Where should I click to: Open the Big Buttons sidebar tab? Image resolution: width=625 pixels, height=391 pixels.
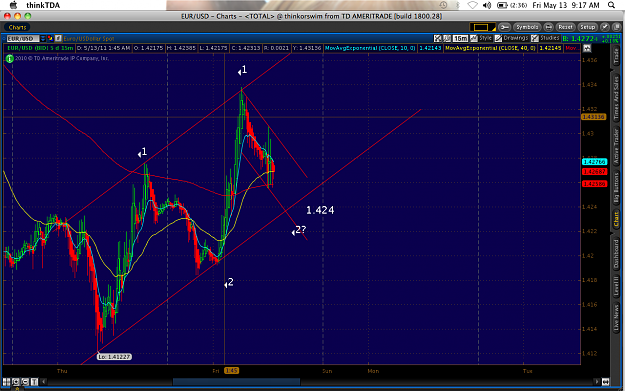pyautogui.click(x=616, y=188)
